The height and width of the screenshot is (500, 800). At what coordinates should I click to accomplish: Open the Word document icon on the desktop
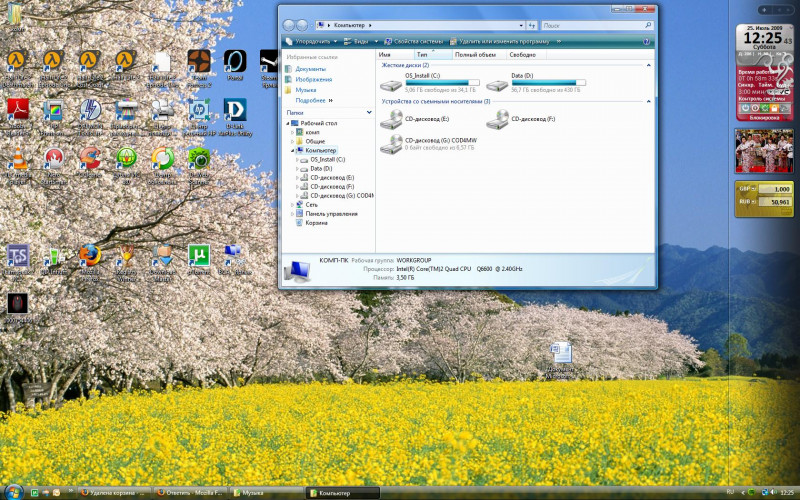(561, 353)
